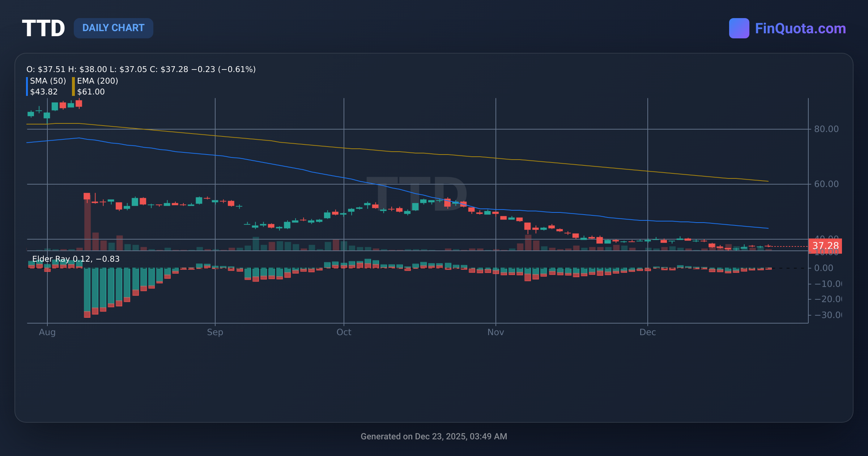Select the Nov label on the time axis
The image size is (868, 456).
[496, 332]
